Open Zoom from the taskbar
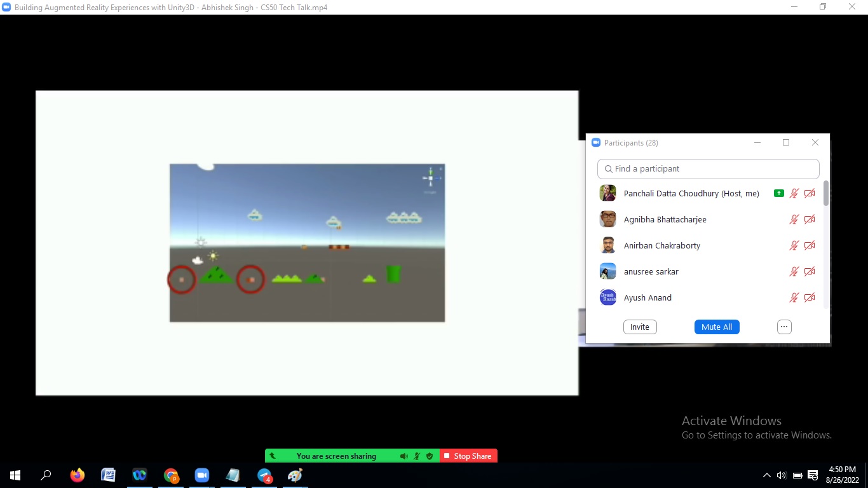The image size is (868, 488). 202,475
